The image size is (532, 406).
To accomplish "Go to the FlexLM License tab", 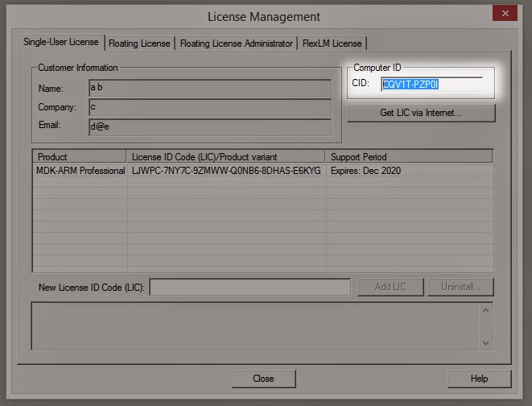I will click(x=332, y=43).
